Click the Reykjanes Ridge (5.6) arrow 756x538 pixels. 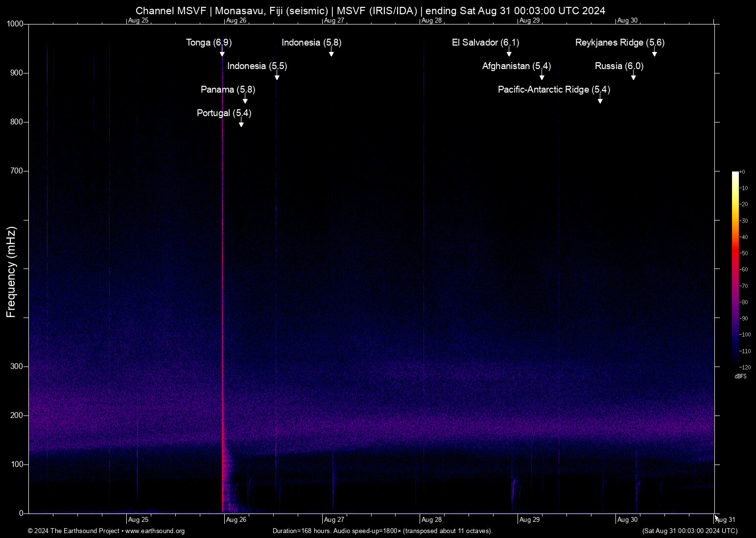pyautogui.click(x=654, y=54)
